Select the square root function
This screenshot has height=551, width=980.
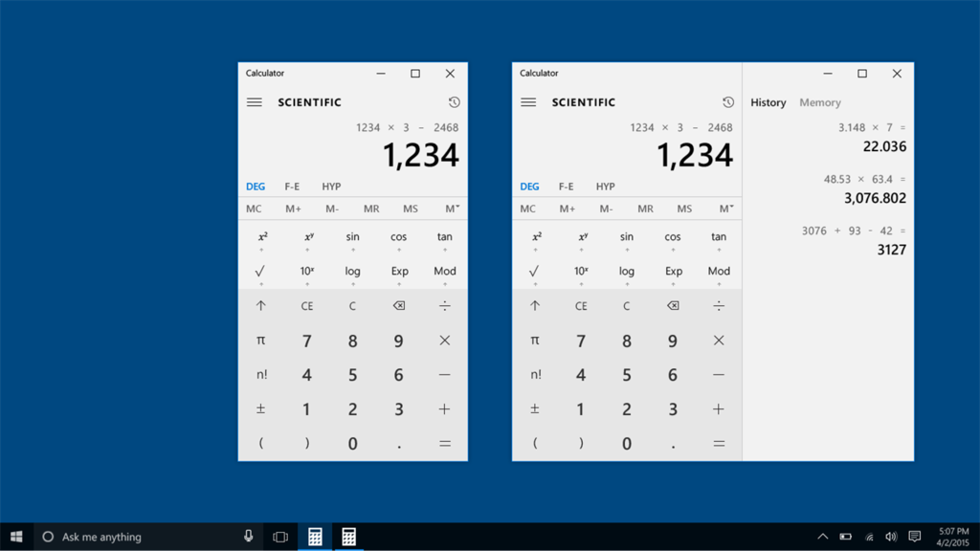(x=261, y=271)
